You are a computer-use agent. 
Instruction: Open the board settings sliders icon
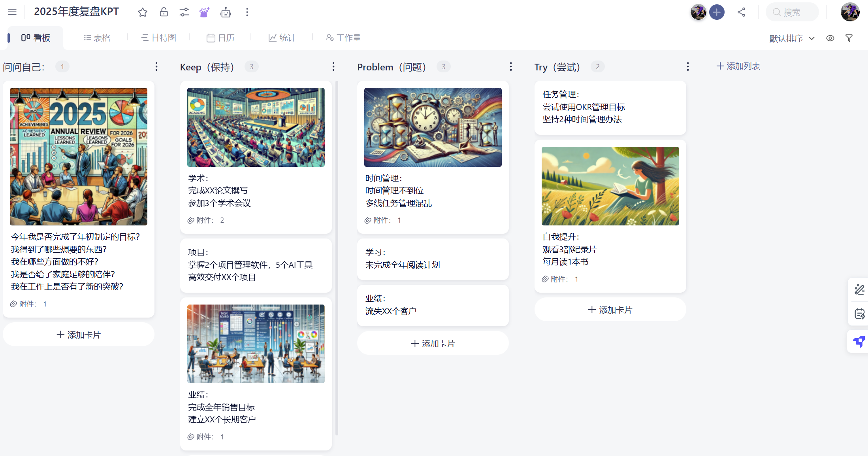[184, 12]
